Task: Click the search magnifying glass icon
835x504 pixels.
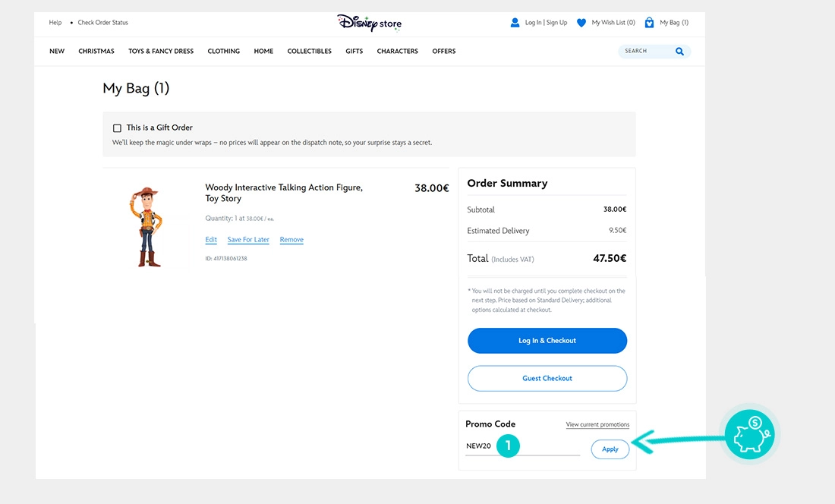Action: (679, 51)
